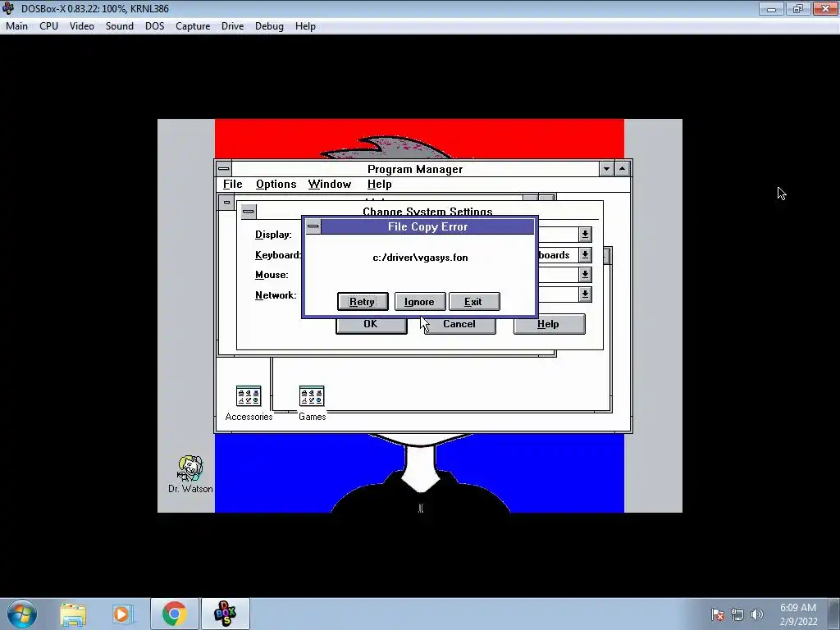
Task: Open the DOSBox-X Debug menu
Action: pos(269,26)
